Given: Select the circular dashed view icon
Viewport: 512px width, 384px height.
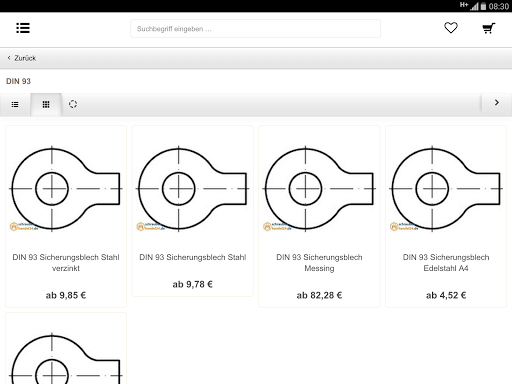Looking at the screenshot, I should [73, 104].
